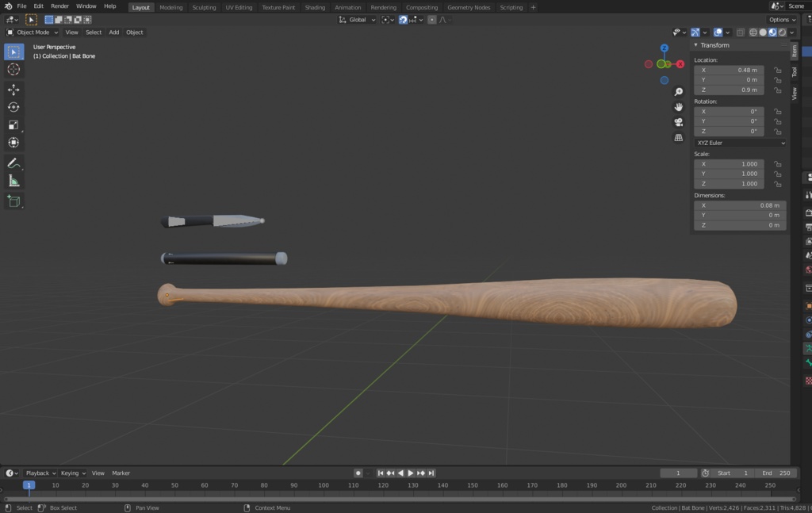Viewport: 812px width, 513px height.
Task: Open the Options dropdown
Action: click(x=782, y=20)
